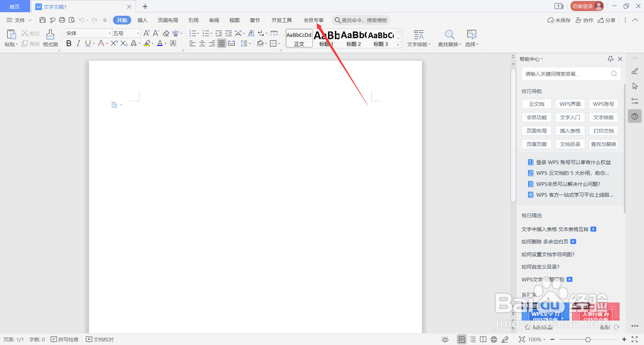
Task: Switch to web layout globe view
Action: [x=494, y=339]
